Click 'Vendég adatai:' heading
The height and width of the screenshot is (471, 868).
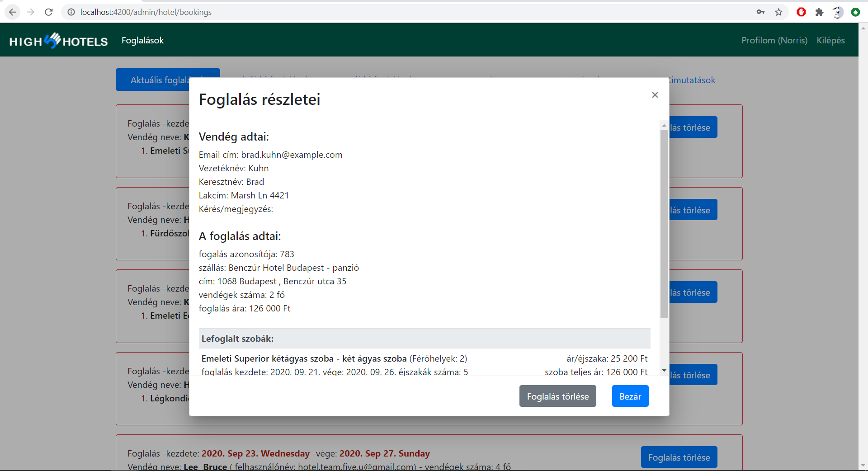coord(234,137)
